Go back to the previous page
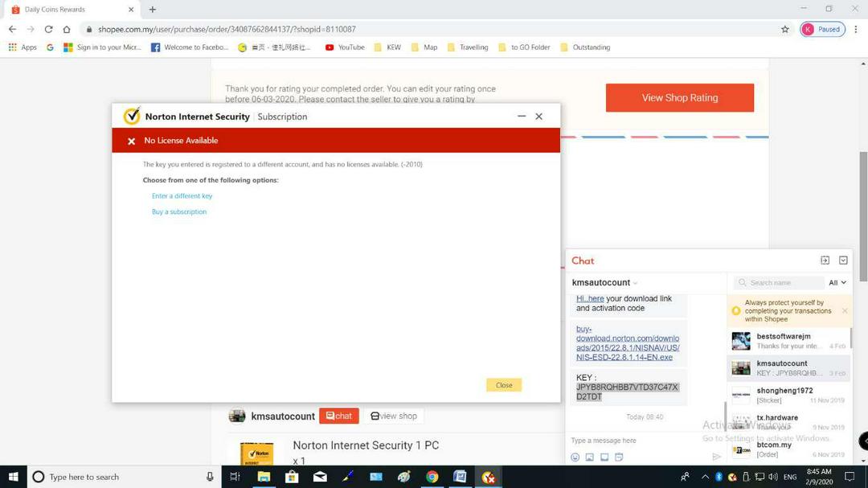 click(x=12, y=30)
